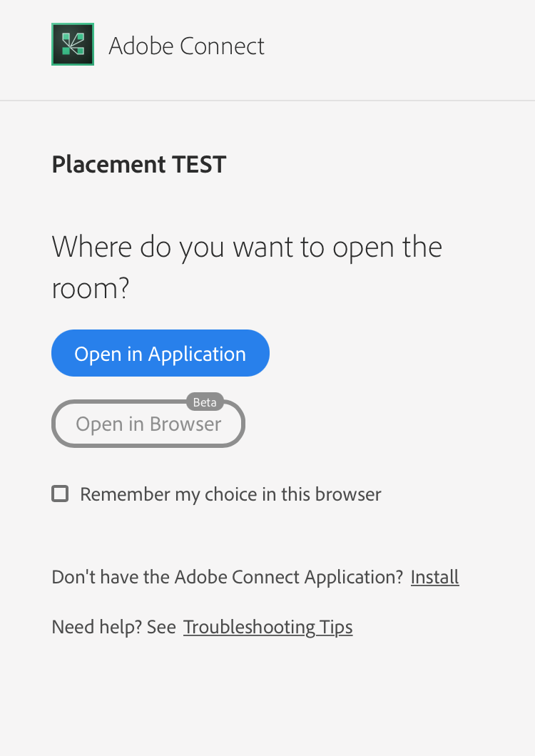Viewport: 535px width, 756px height.
Task: Click the horizontal divider below the header
Action: (x=267, y=101)
